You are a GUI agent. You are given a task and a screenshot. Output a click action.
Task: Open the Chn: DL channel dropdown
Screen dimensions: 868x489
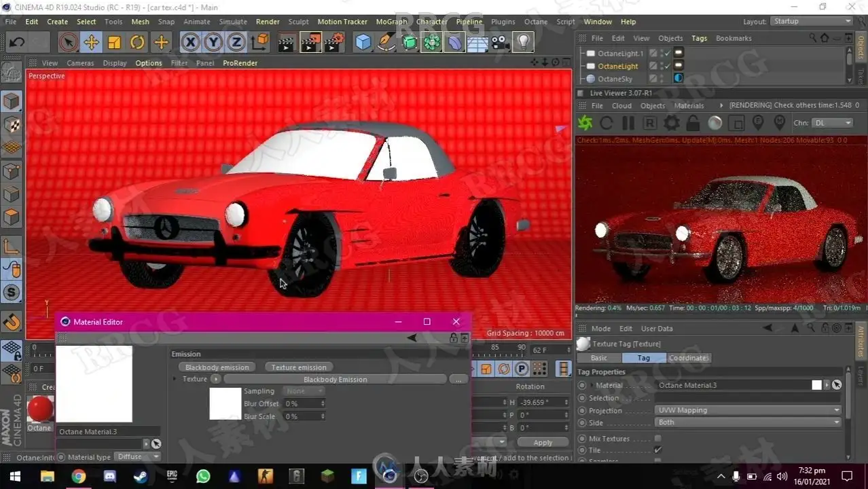click(x=832, y=123)
